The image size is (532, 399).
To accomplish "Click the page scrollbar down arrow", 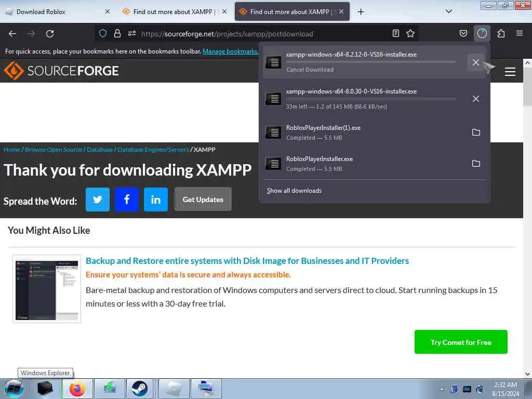I will point(527,374).
